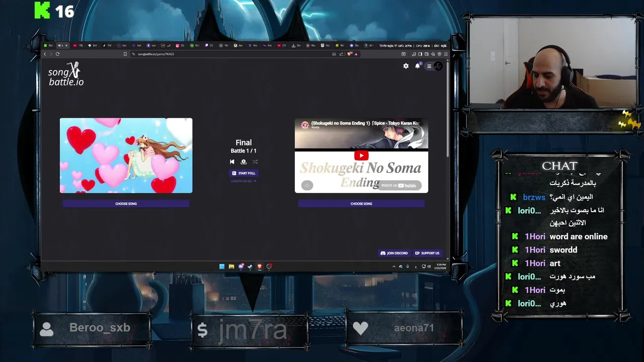The image size is (644, 362).
Task: Click JOIN DISCORD button
Action: (x=394, y=253)
